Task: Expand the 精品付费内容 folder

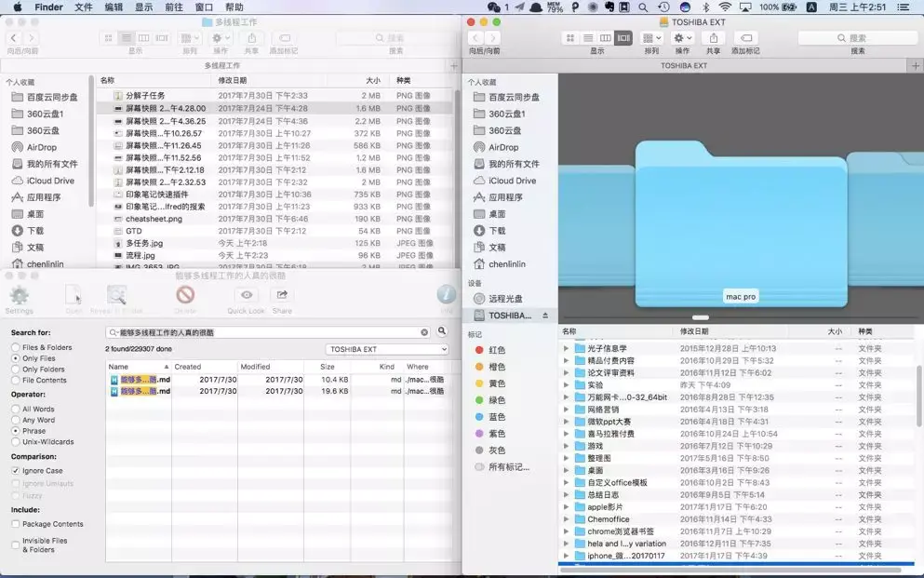Action: point(567,360)
